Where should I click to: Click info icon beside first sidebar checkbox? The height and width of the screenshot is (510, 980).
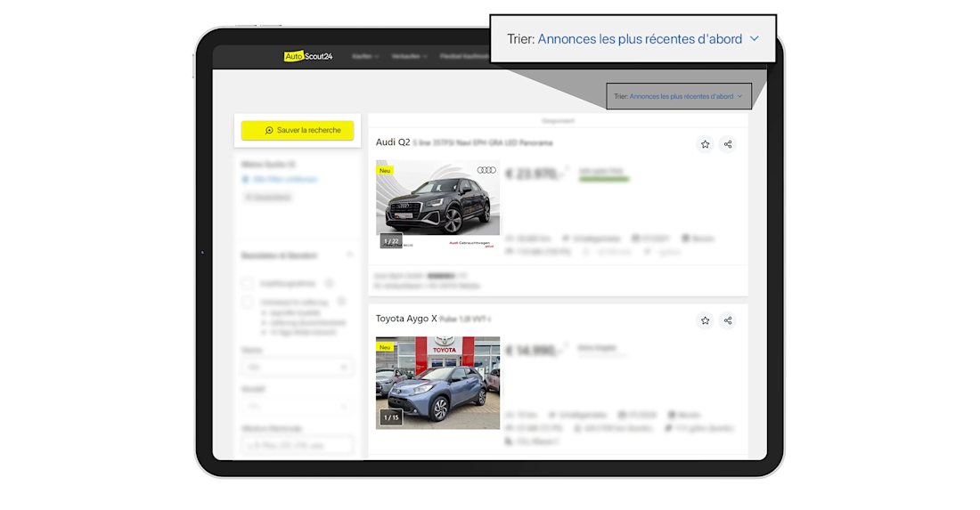tap(329, 284)
